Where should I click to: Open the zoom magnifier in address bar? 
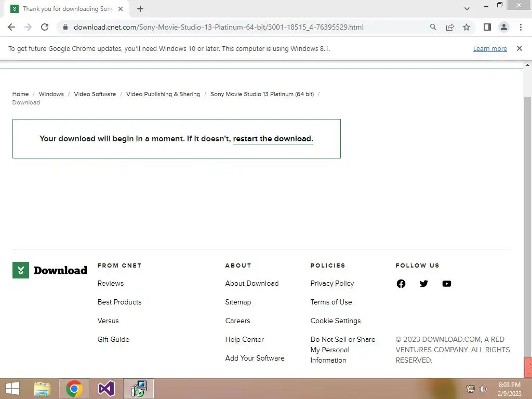tap(433, 27)
